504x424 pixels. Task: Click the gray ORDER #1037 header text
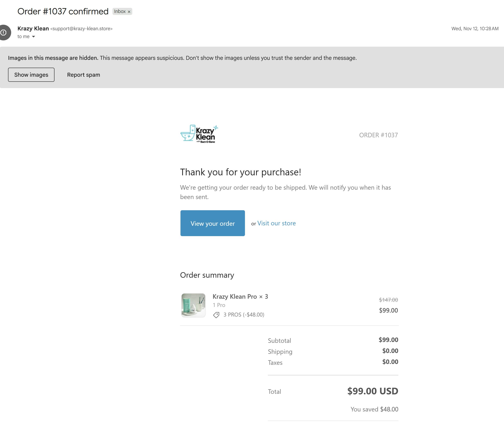coord(378,135)
